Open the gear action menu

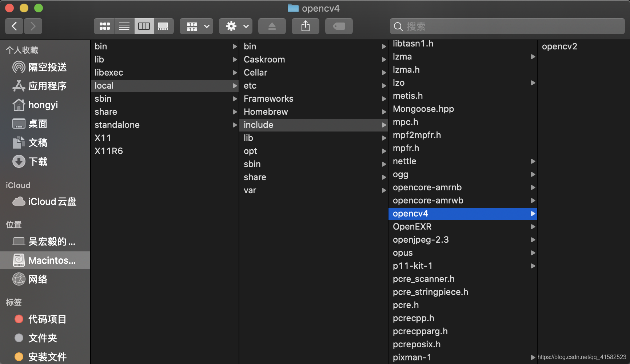[236, 26]
